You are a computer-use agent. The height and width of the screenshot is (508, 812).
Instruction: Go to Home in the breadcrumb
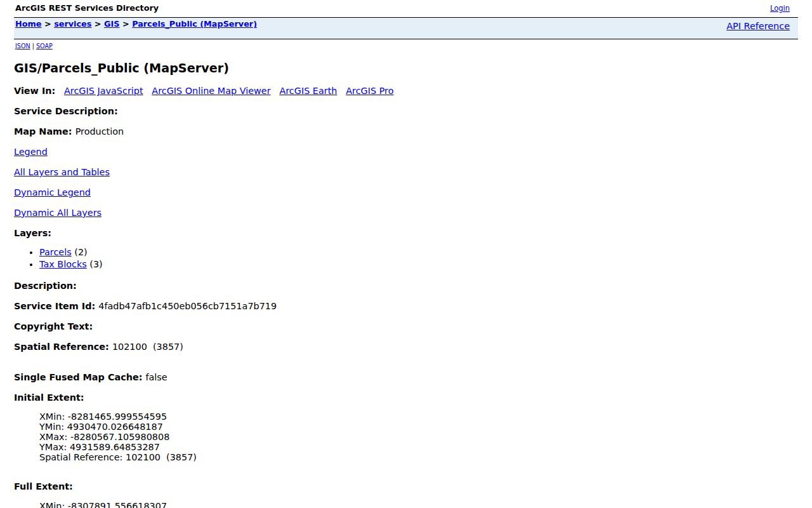tap(28, 24)
